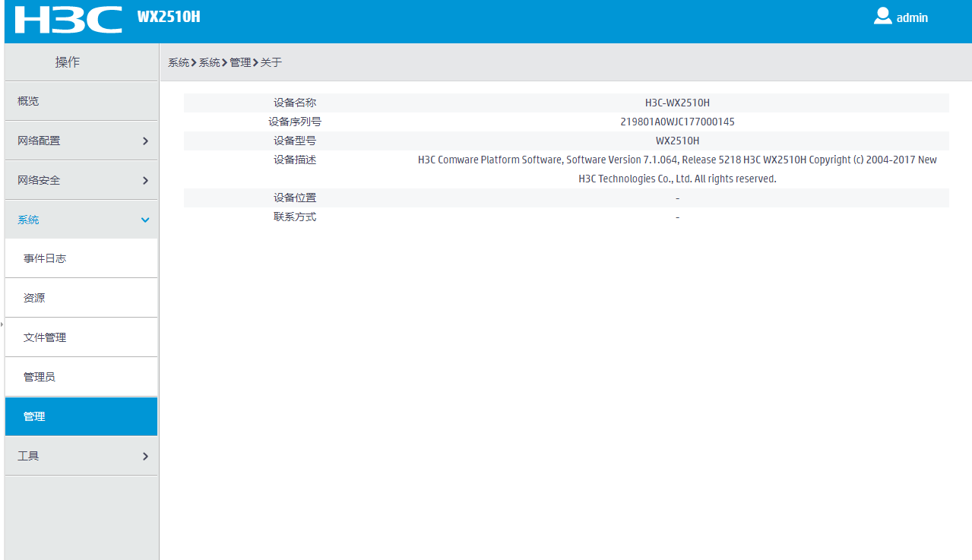This screenshot has height=560, width=972.
Task: Open the 文件管理 submenu item
Action: coord(81,337)
